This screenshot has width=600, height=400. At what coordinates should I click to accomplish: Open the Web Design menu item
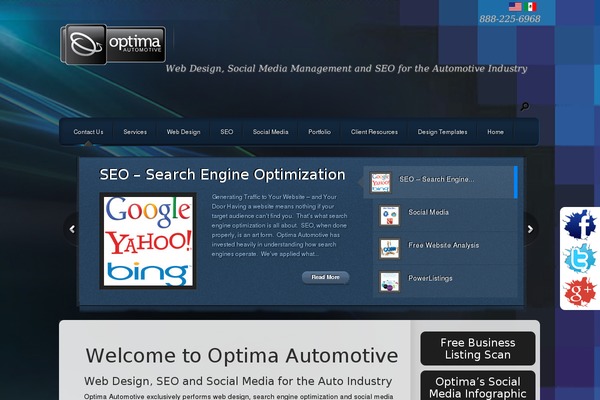click(183, 132)
